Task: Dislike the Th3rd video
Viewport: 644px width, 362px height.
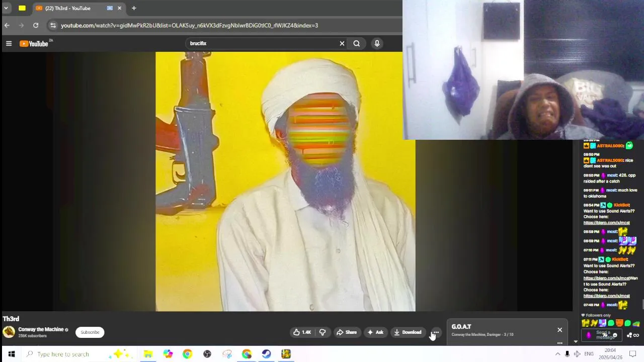Action: [x=323, y=332]
